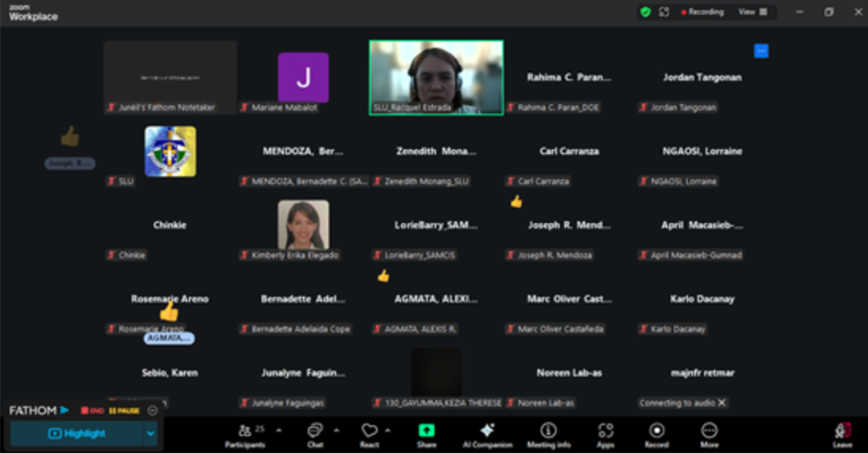Viewport: 868px width, 453px height.
Task: Open the Fathom Highlight dropdown arrow
Action: click(151, 433)
